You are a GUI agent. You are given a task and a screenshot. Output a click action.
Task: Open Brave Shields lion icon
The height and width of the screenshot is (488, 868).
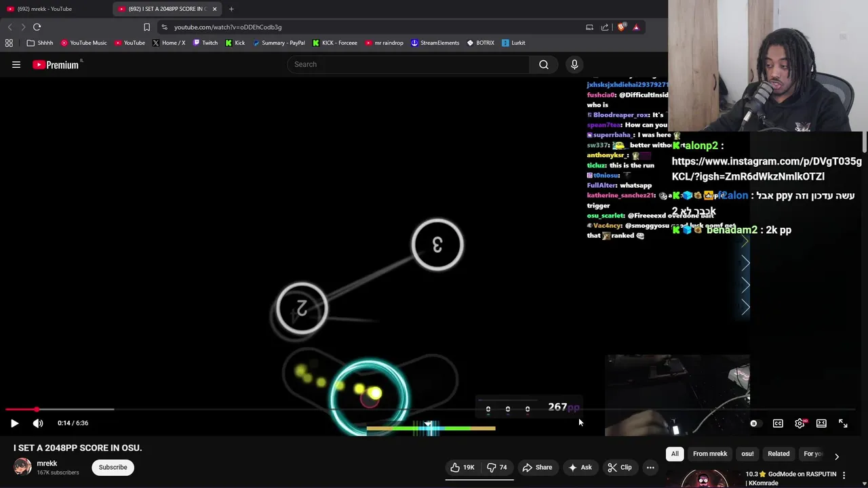click(x=621, y=27)
